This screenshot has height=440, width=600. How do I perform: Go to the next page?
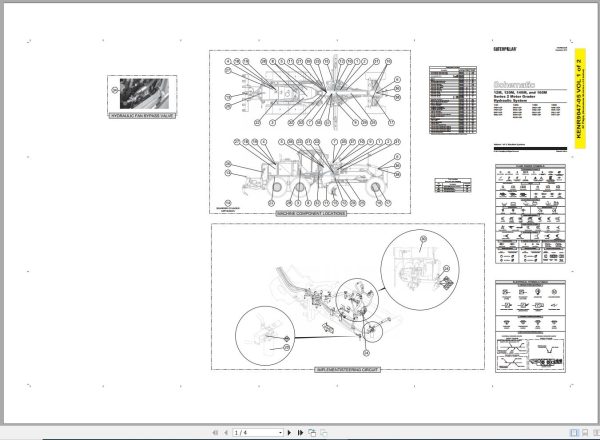[289, 432]
